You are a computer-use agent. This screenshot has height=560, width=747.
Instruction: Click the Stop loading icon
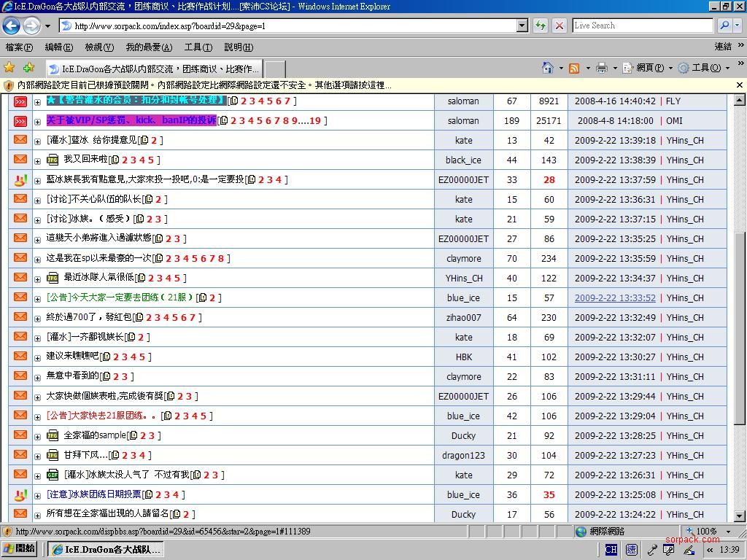(560, 26)
